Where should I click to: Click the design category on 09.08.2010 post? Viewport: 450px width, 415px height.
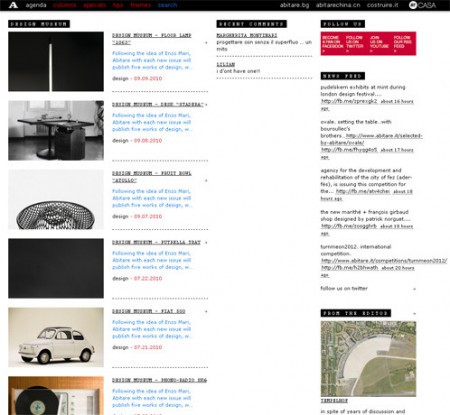pyautogui.click(x=120, y=140)
